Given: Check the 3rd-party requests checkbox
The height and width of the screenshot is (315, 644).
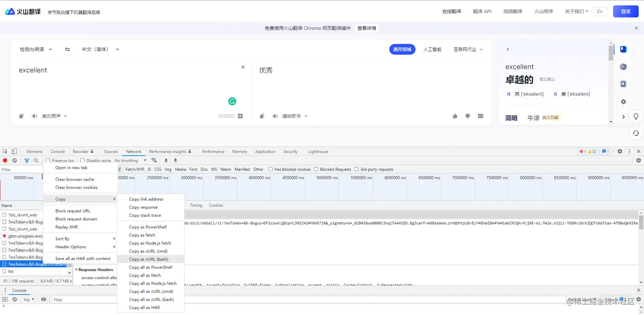Looking at the screenshot, I should [356, 169].
